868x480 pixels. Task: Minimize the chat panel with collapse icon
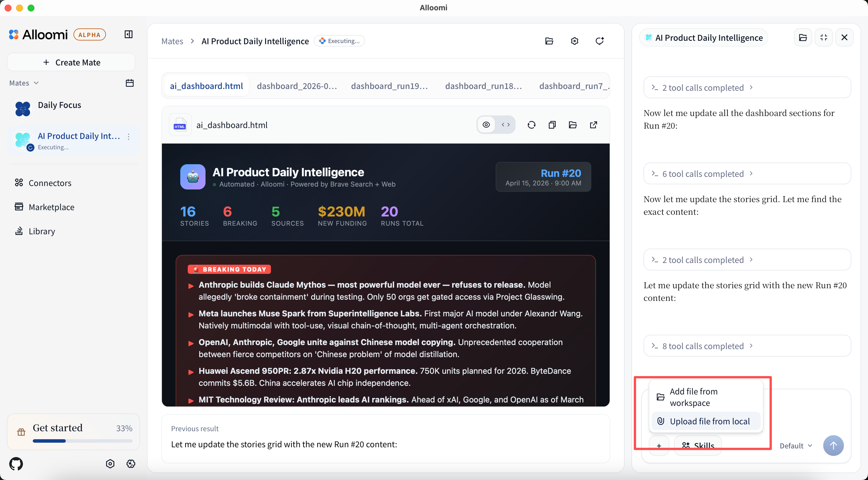tap(824, 37)
